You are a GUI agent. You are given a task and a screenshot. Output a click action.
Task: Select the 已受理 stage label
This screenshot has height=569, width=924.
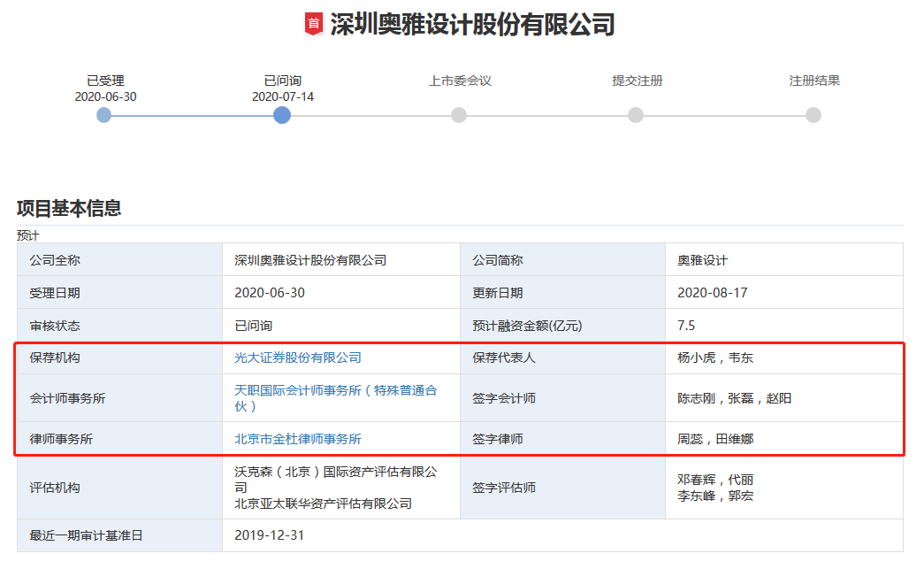click(x=105, y=81)
